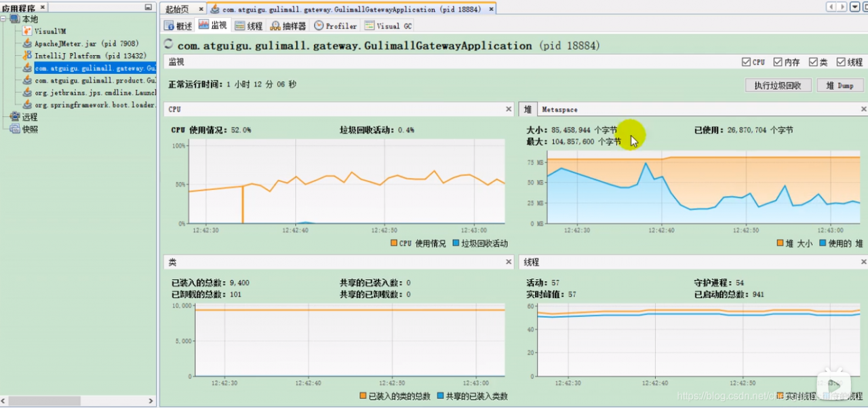The image size is (868, 408).
Task: Click the 堆 大小 orange legend swatch
Action: (x=780, y=243)
